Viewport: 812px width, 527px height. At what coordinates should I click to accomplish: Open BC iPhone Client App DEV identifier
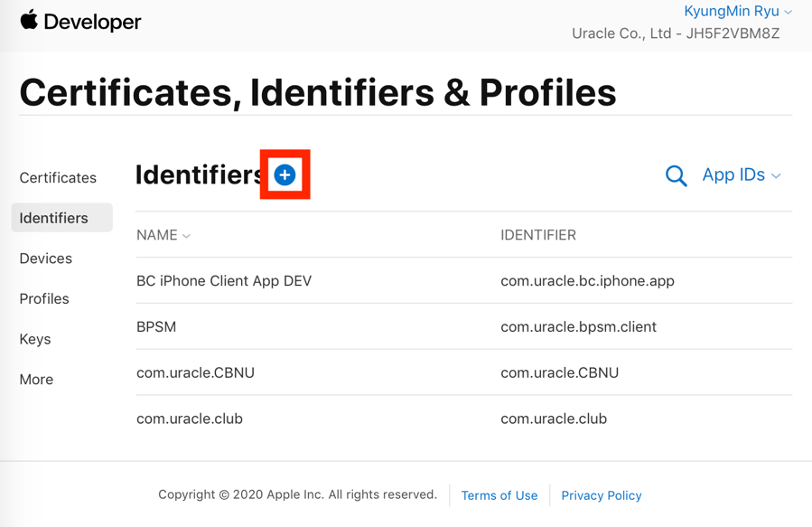[x=224, y=281]
